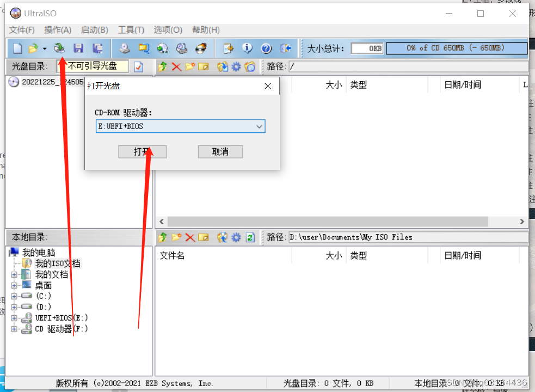The width and height of the screenshot is (535, 392).
Task: Go up a folder in disc directory toolbar
Action: (163, 66)
